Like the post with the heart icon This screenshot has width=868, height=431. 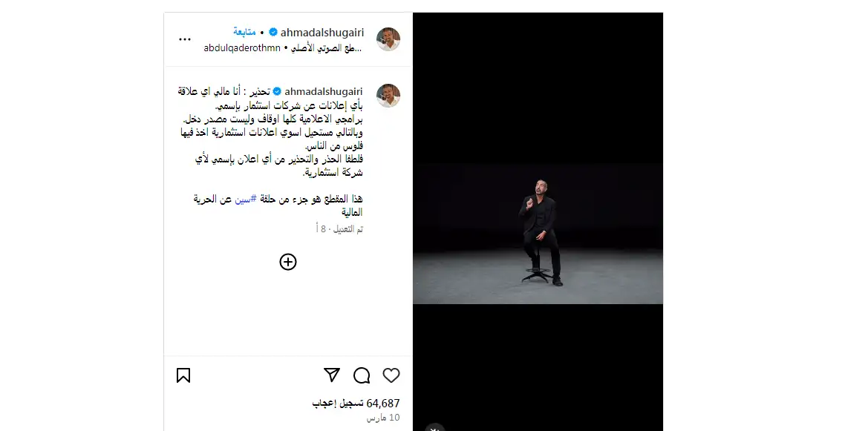pos(391,375)
